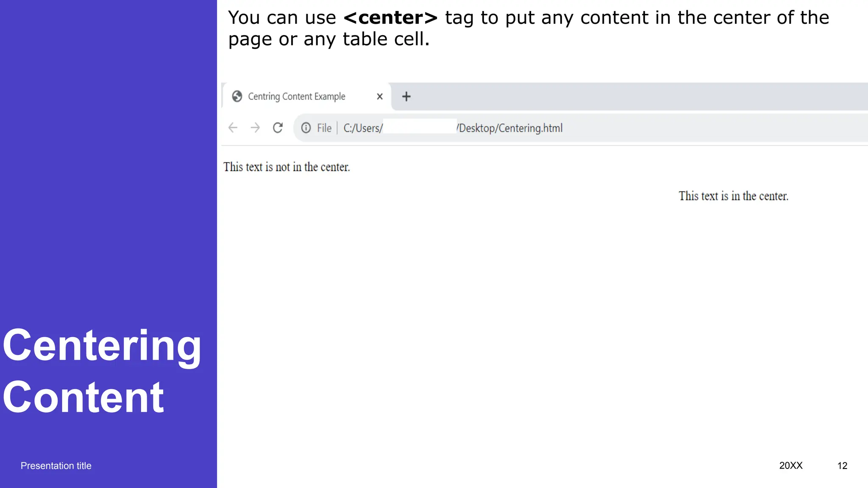Viewport: 868px width, 488px height.
Task: Click the 'Centering Content' slide title
Action: [x=102, y=371]
